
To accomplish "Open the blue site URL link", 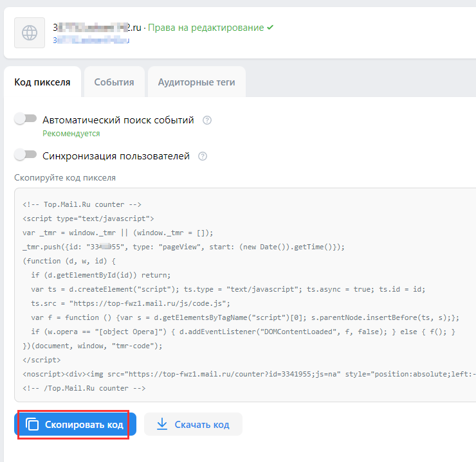I will [x=91, y=40].
